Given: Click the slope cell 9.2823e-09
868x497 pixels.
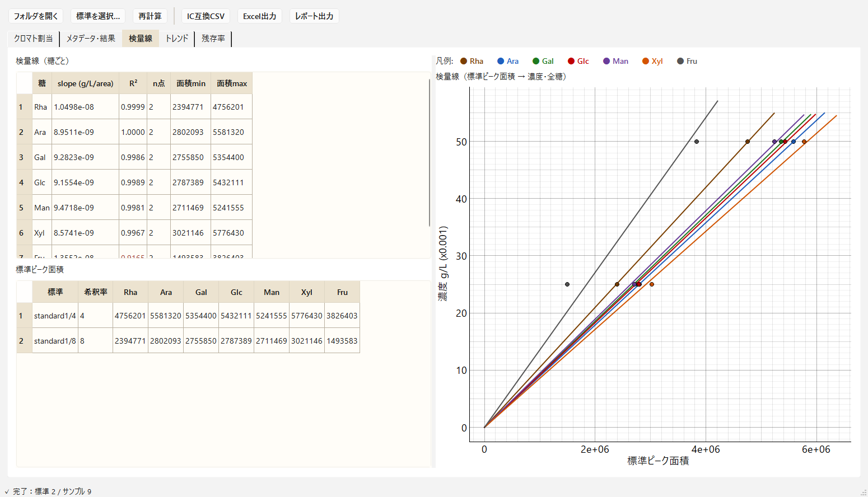Looking at the screenshot, I should click(x=85, y=157).
